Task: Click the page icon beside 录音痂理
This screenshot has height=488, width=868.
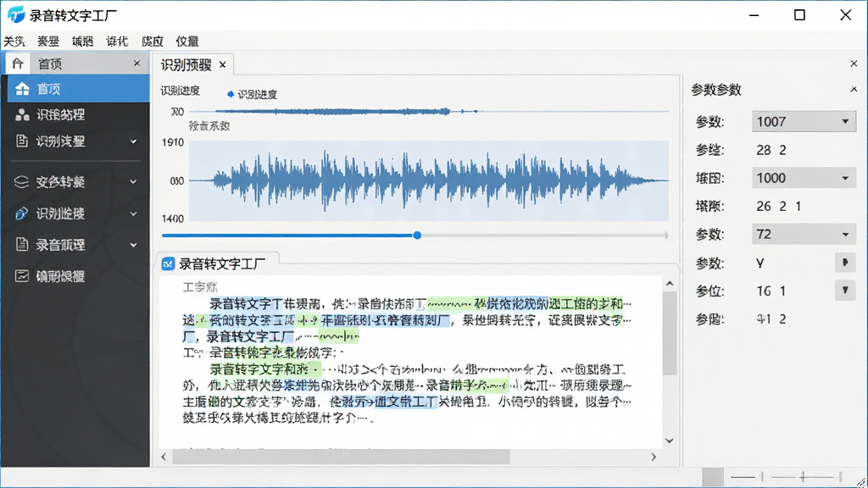Action: [x=21, y=245]
